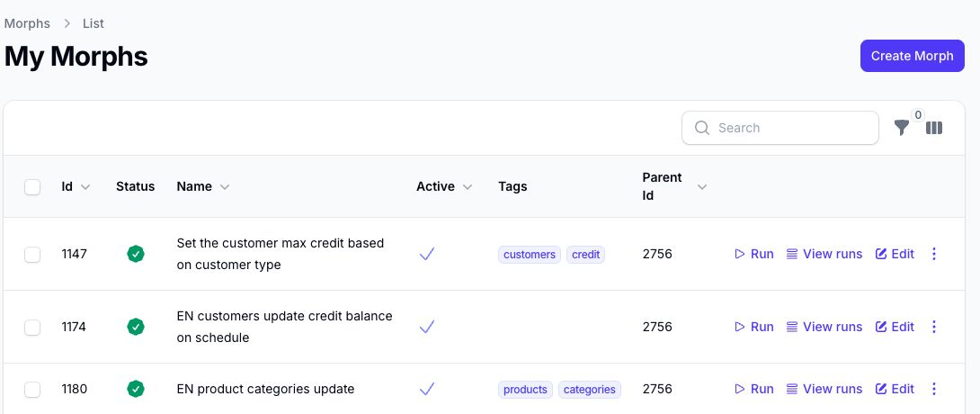
Task: Run morph 1147
Action: pos(754,254)
